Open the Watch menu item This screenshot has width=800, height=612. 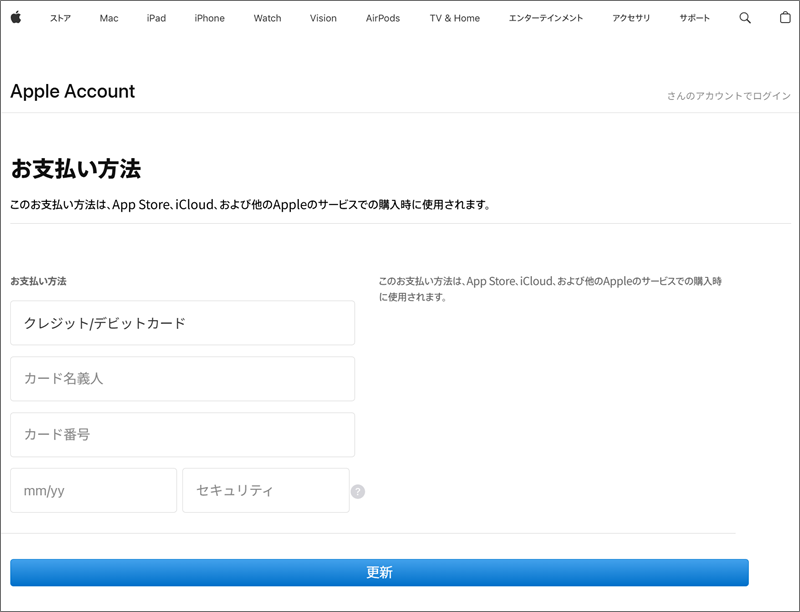(x=267, y=18)
